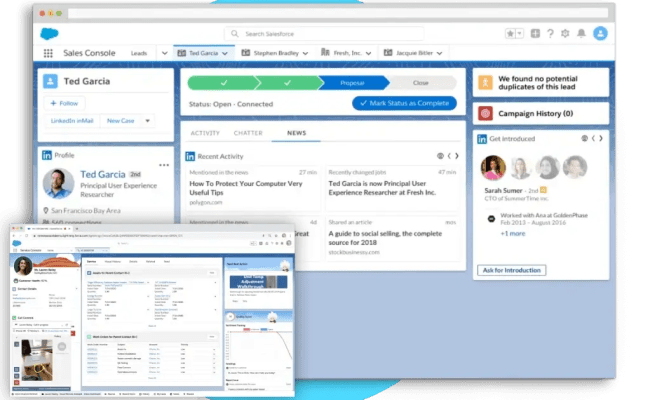
Task: Open the guide to social selling article
Action: 385,238
